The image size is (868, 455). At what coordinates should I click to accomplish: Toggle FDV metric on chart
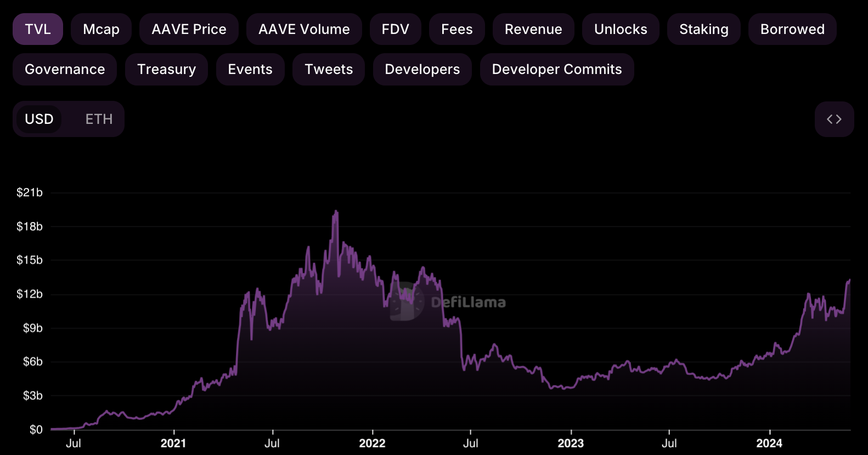(395, 29)
